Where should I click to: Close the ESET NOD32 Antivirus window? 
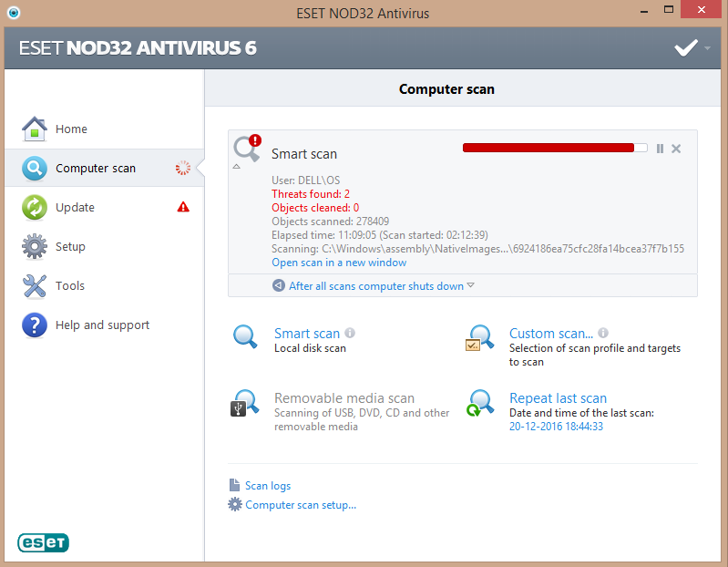701,9
